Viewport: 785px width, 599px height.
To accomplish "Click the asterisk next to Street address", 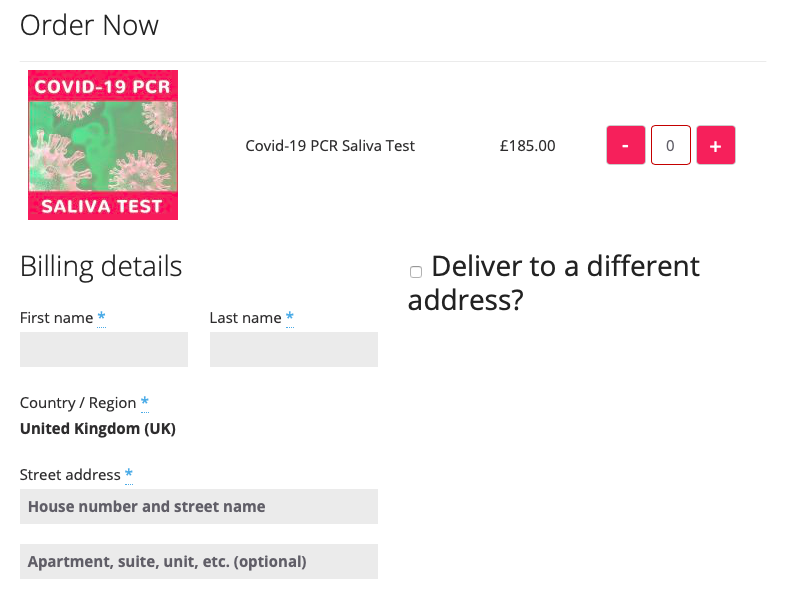I will pos(129,474).
